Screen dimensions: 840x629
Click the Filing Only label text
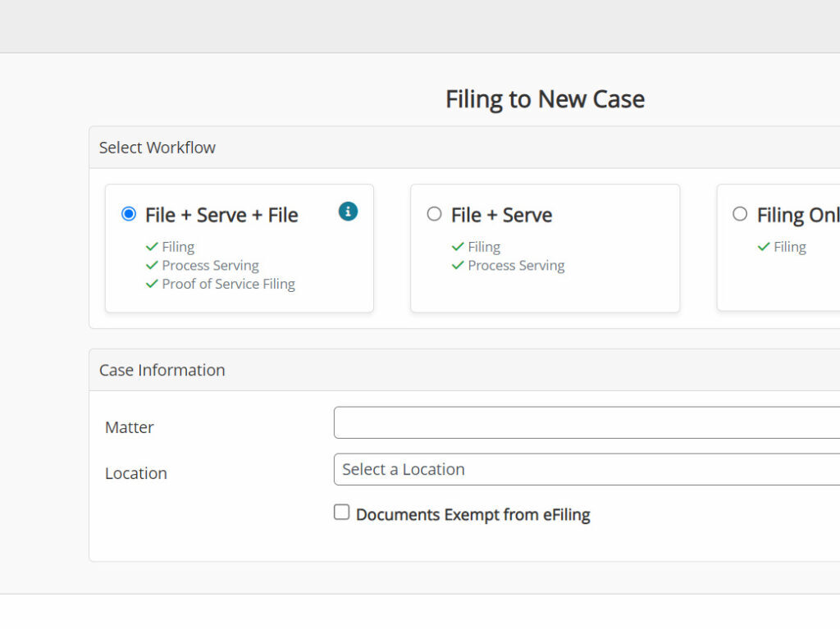(797, 215)
